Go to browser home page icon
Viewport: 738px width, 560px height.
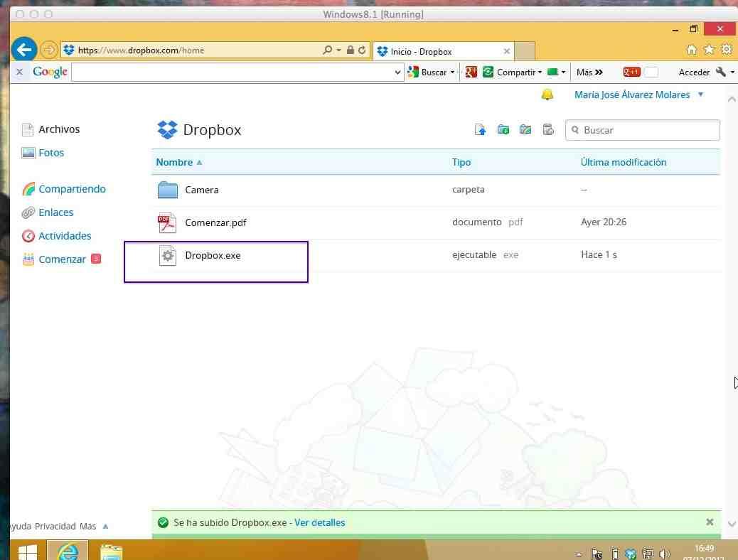tap(692, 50)
